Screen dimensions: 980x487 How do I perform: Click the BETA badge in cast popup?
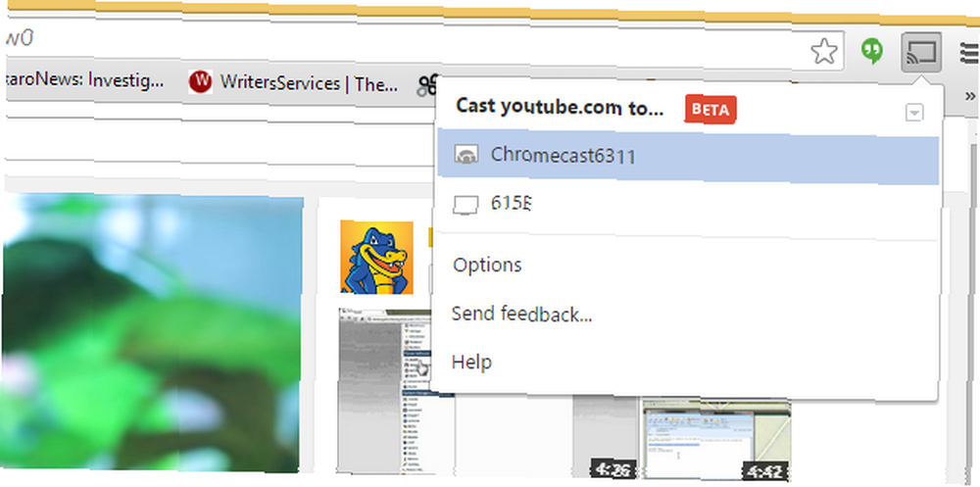710,110
